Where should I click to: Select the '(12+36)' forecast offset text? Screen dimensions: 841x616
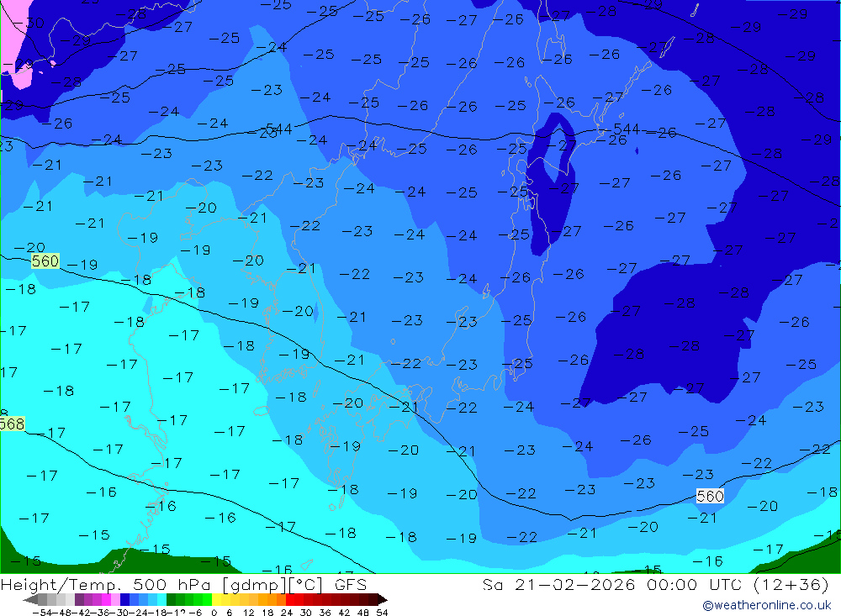[x=791, y=584]
